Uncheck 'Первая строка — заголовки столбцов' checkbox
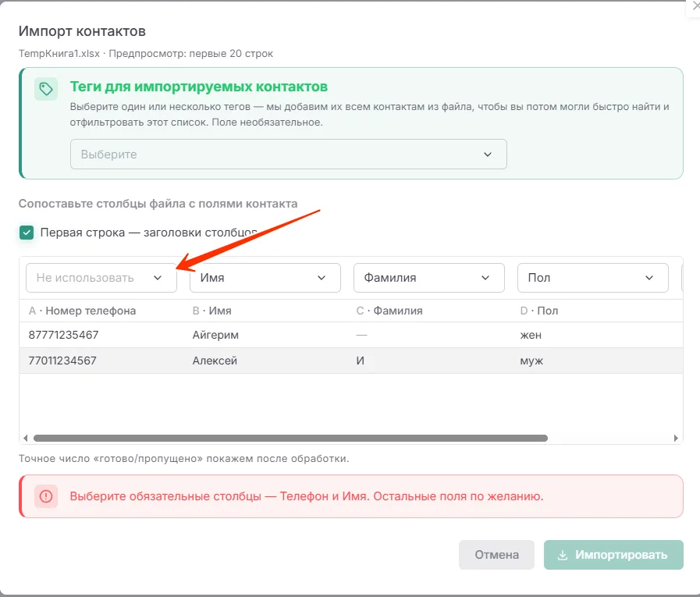 point(27,233)
